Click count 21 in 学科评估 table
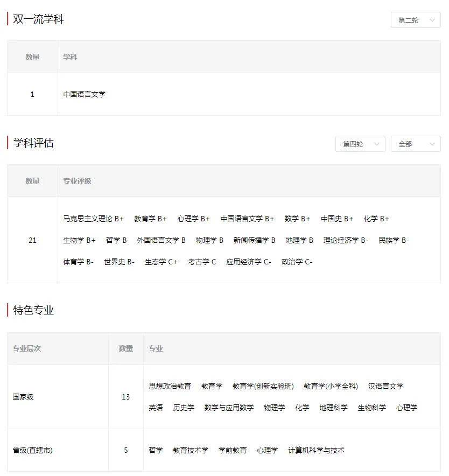The width and height of the screenshot is (449, 476). click(x=32, y=241)
